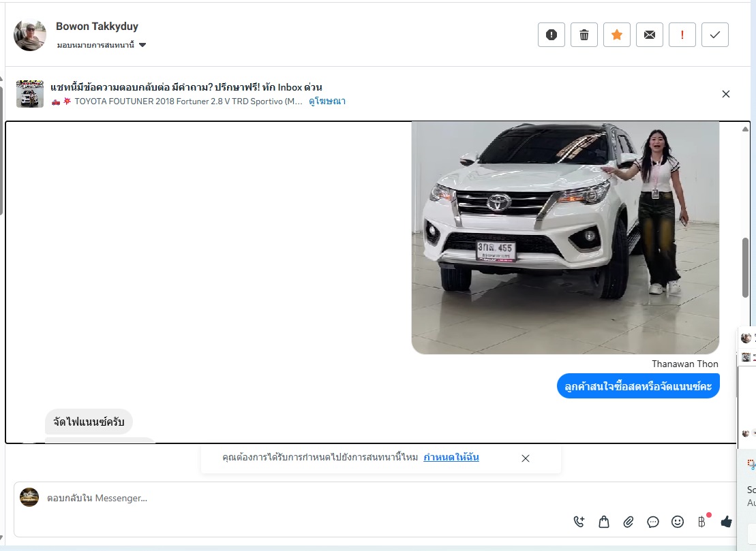The width and height of the screenshot is (756, 551).
Task: Open saved replies speech bubble icon
Action: pos(653,522)
